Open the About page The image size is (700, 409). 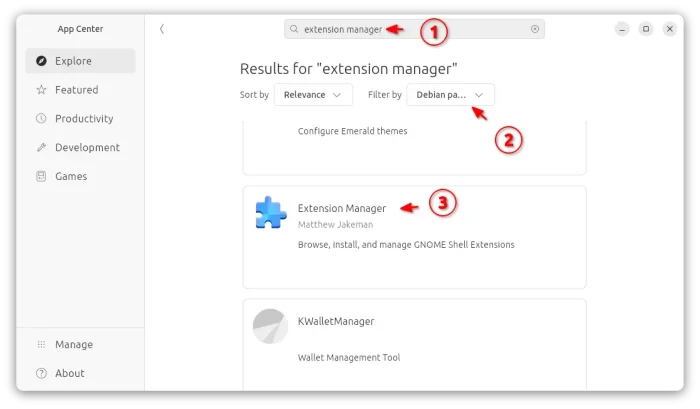point(69,374)
